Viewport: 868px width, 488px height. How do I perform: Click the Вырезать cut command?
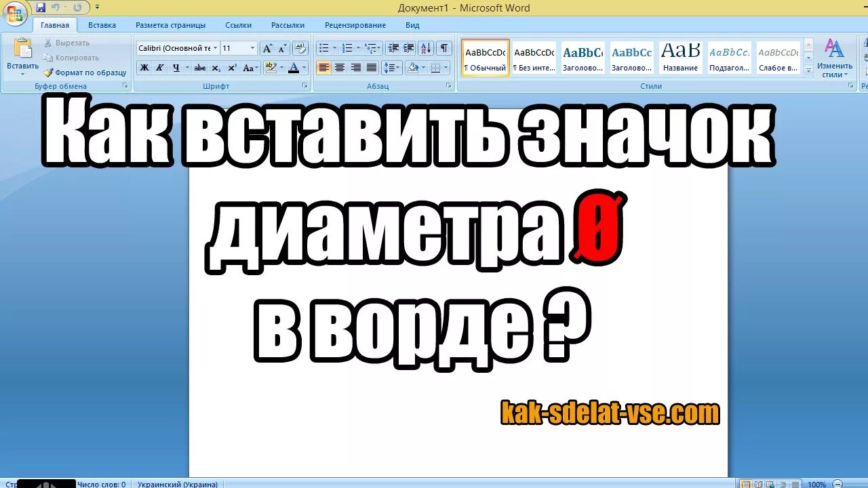66,43
